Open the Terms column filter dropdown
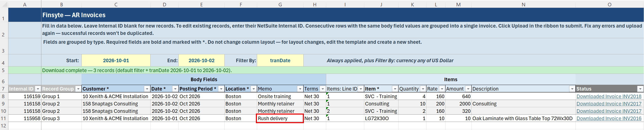Screen dimensions: 644x130 [323, 89]
